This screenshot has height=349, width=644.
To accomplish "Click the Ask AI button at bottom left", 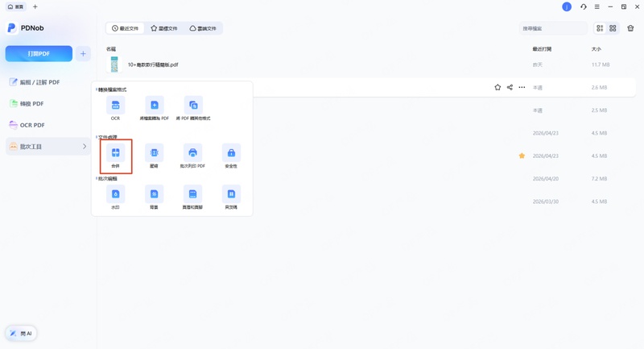I will pos(21,334).
